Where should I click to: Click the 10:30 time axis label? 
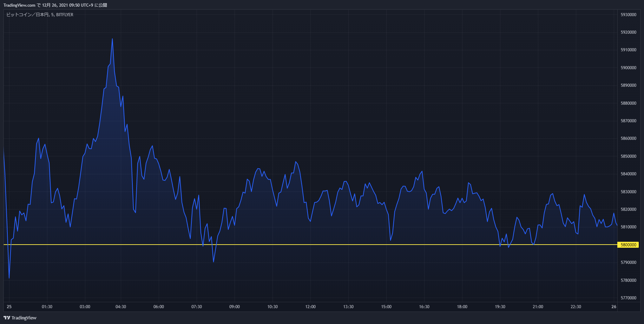272,307
